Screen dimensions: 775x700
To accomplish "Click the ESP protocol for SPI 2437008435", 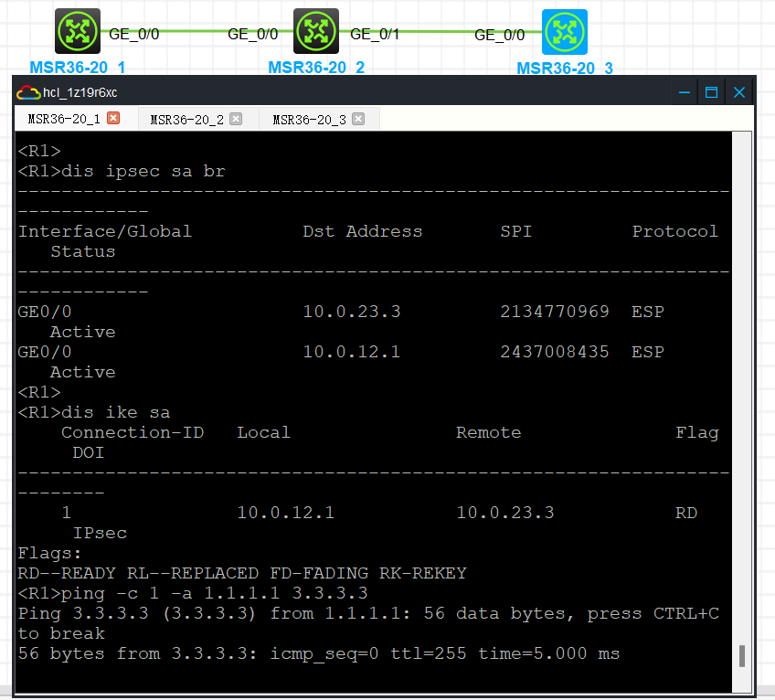I will [648, 352].
